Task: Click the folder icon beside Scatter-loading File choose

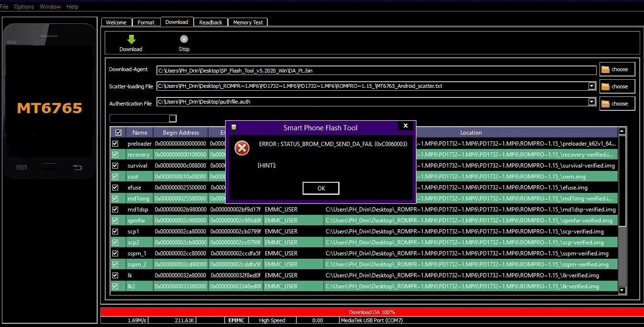Action: click(x=606, y=86)
